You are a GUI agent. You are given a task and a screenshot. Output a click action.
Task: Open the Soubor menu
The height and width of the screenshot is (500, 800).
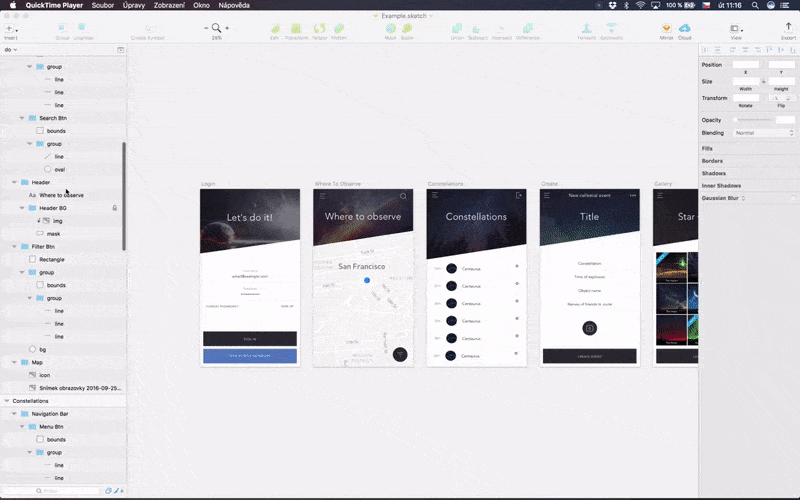coord(103,5)
